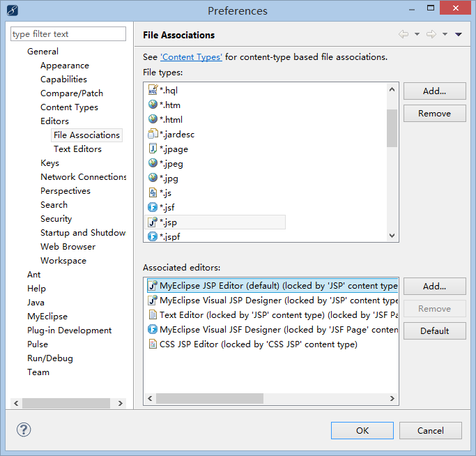Click MyEclipse Visual JSF Designer's F icon
Viewport: 476px width, 456px height.
point(153,329)
